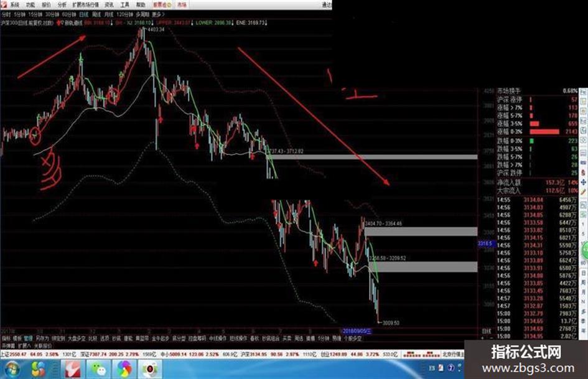The width and height of the screenshot is (588, 379).
Task: Select the 控盘筹码 indicator tab
Action: click(x=198, y=339)
